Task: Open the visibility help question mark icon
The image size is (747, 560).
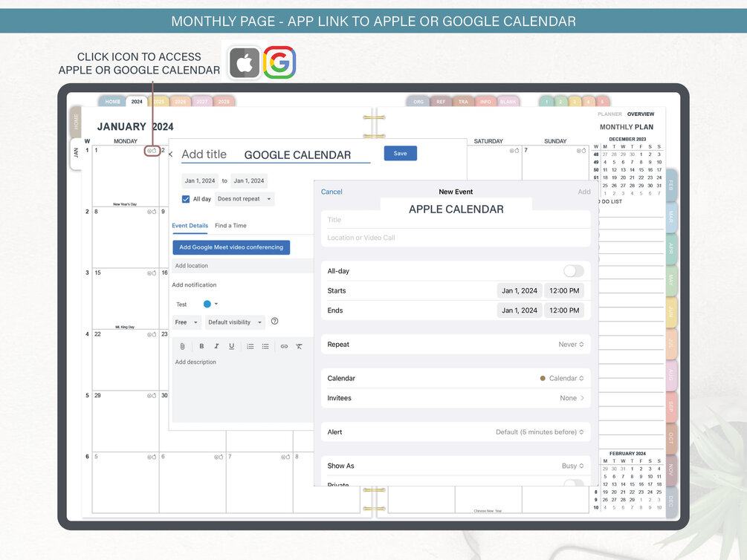Action: (274, 322)
